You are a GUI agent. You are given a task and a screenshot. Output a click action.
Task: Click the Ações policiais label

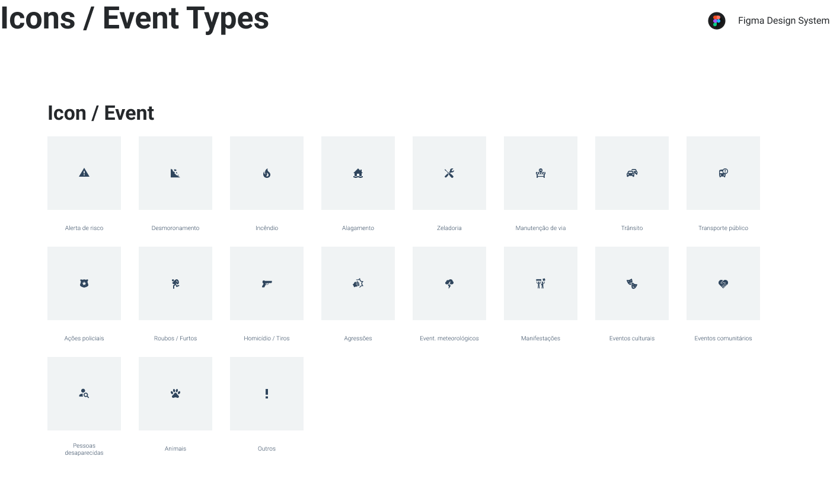point(84,339)
